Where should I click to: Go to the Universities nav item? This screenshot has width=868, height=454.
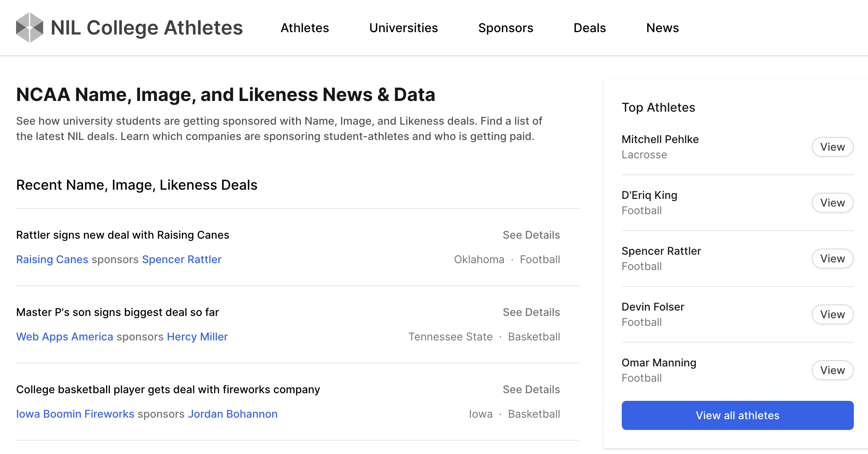coord(403,28)
